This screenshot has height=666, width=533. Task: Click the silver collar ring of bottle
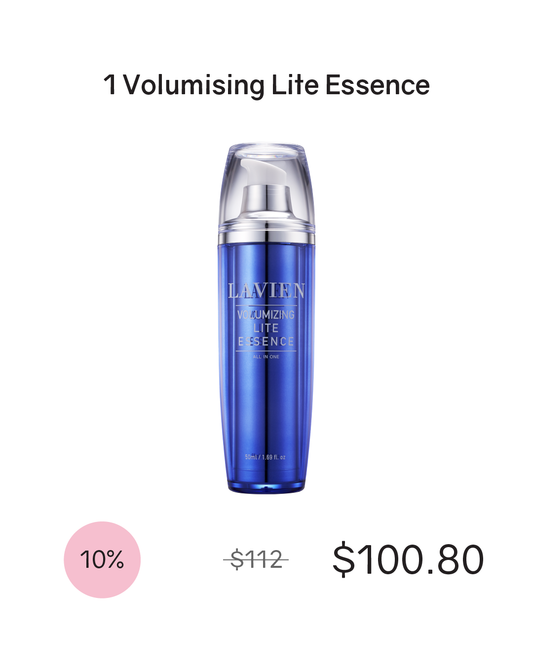[x=266, y=234]
